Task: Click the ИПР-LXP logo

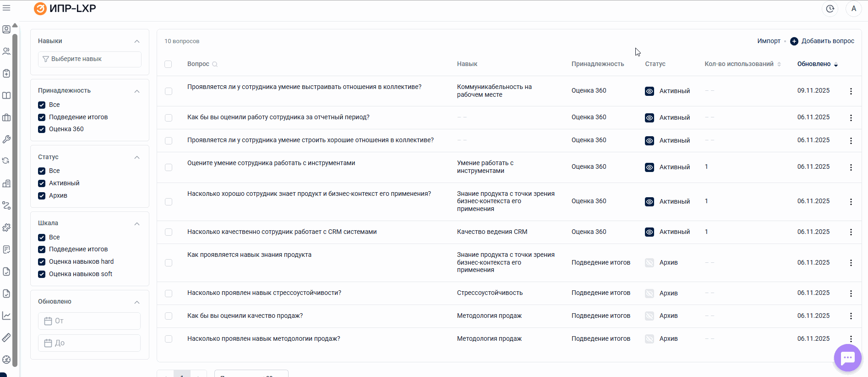Action: (x=65, y=9)
